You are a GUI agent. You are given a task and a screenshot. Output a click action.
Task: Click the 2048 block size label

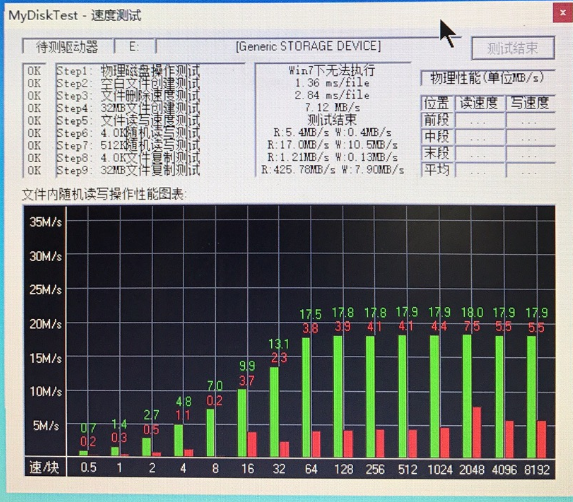[x=472, y=469]
